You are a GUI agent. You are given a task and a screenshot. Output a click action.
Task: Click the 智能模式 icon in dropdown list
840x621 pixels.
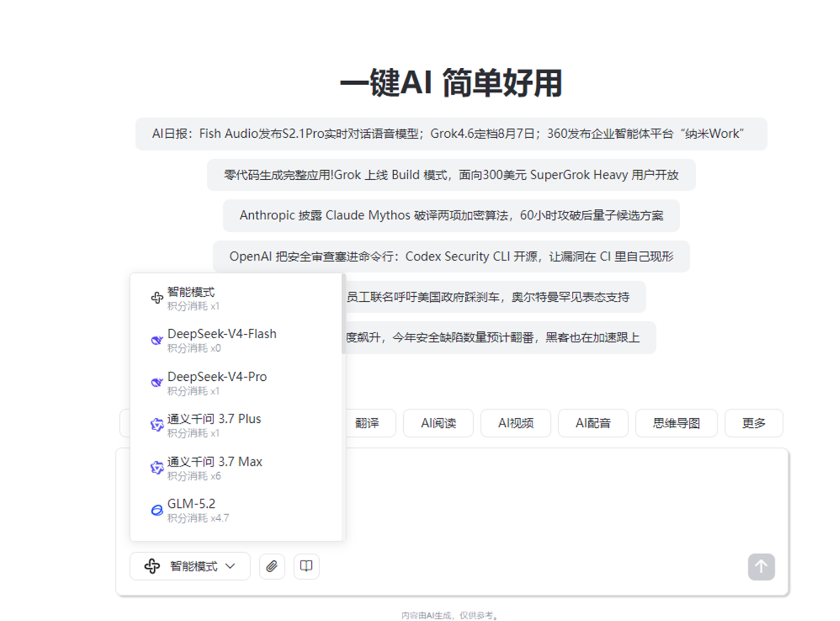point(157,298)
